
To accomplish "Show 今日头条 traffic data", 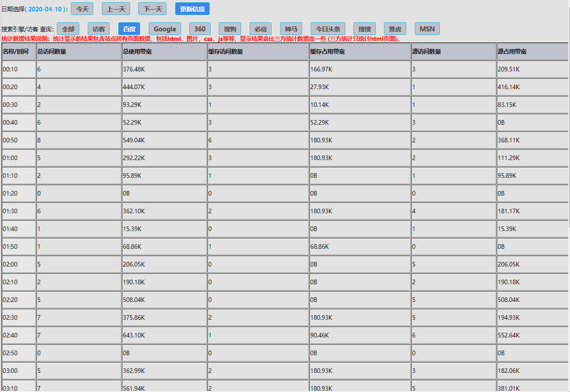I will [328, 29].
